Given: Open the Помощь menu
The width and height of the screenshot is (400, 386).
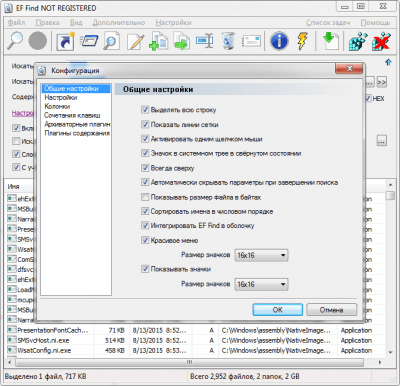Looking at the screenshot, I should pos(375,23).
